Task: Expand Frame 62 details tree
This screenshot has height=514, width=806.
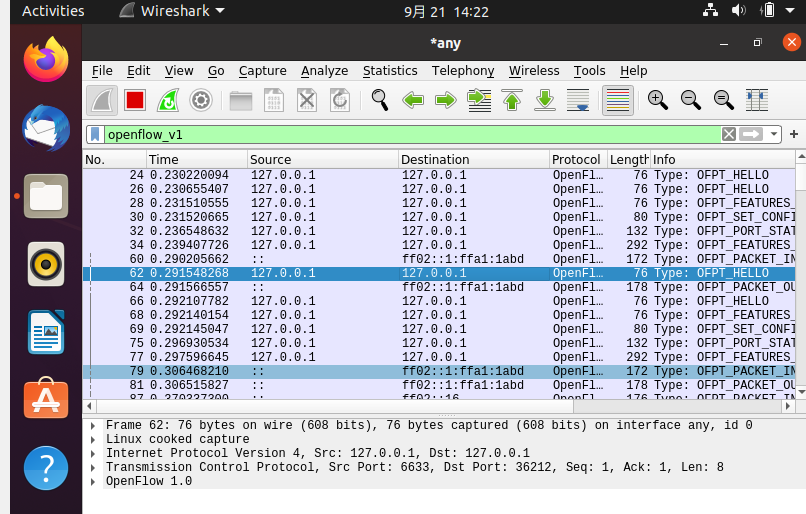Action: point(93,426)
